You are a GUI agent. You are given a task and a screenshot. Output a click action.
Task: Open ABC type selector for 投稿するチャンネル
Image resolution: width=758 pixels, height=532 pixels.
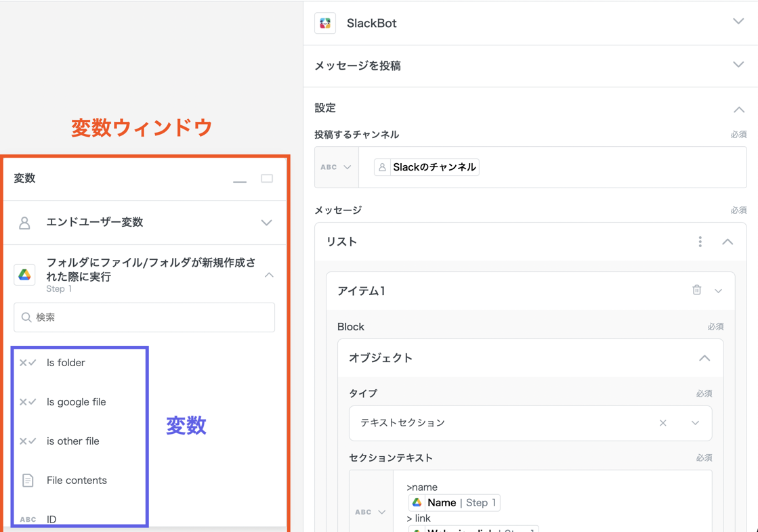pos(336,167)
